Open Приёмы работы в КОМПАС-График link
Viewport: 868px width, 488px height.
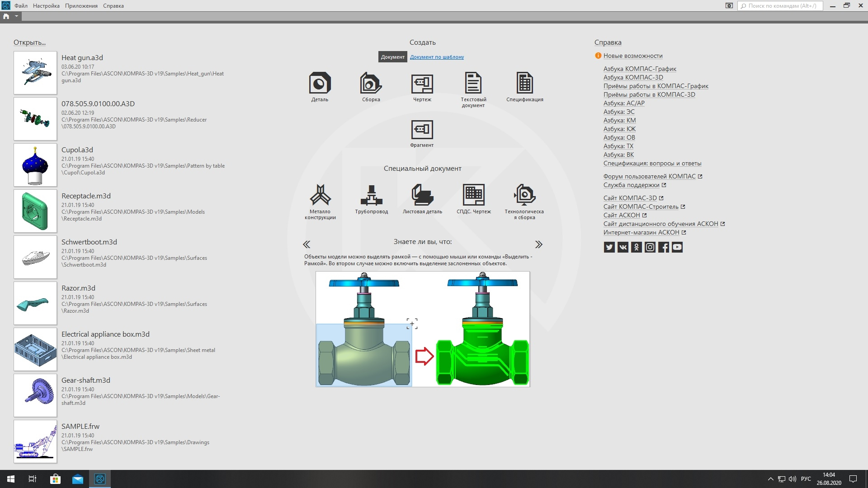point(656,86)
